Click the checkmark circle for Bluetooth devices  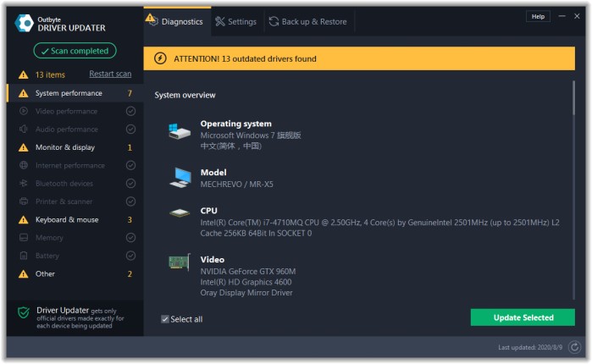click(x=130, y=184)
